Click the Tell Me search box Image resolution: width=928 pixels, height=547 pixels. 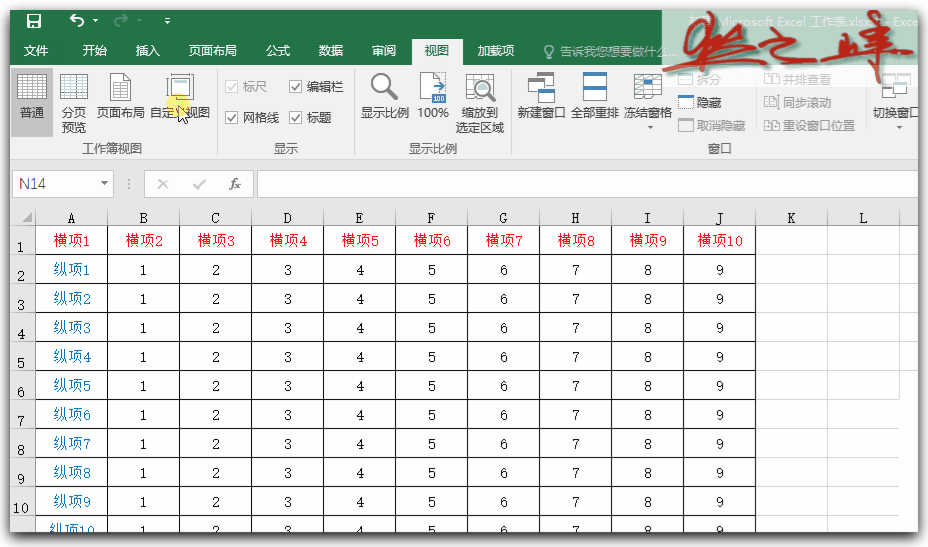[x=610, y=52]
